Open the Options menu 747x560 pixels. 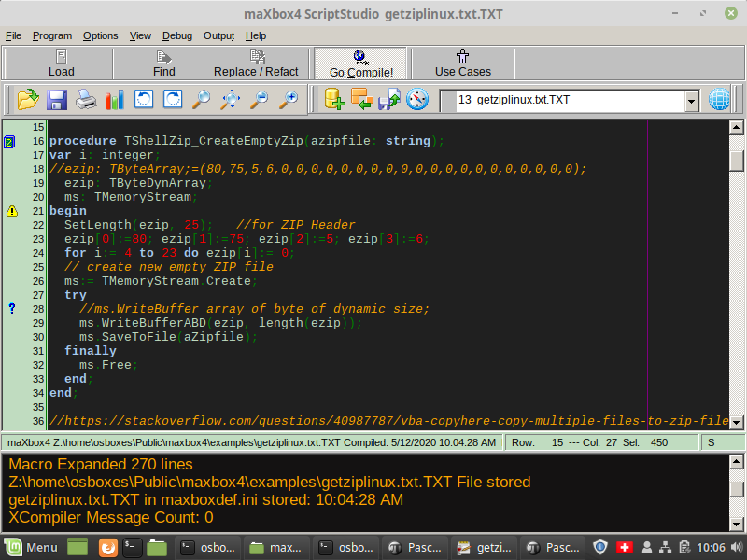coord(100,35)
